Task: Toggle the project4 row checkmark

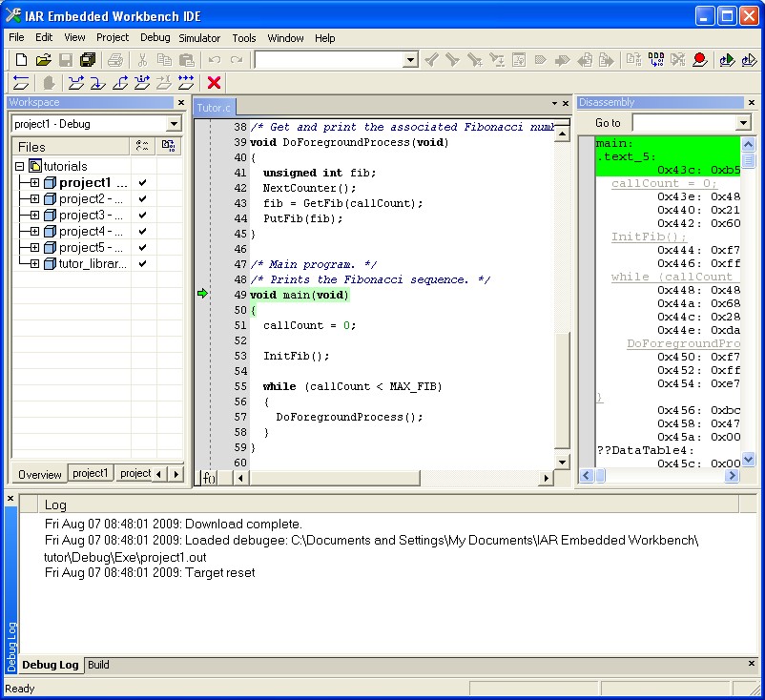Action: coord(142,231)
